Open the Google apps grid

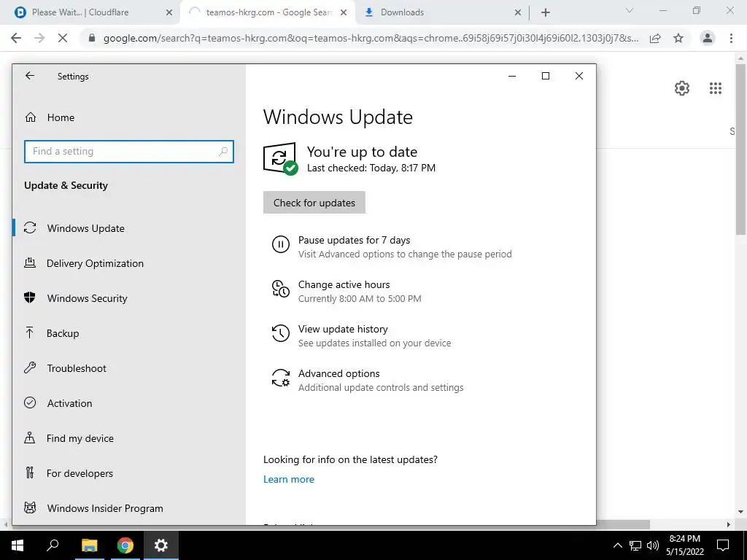pos(716,88)
